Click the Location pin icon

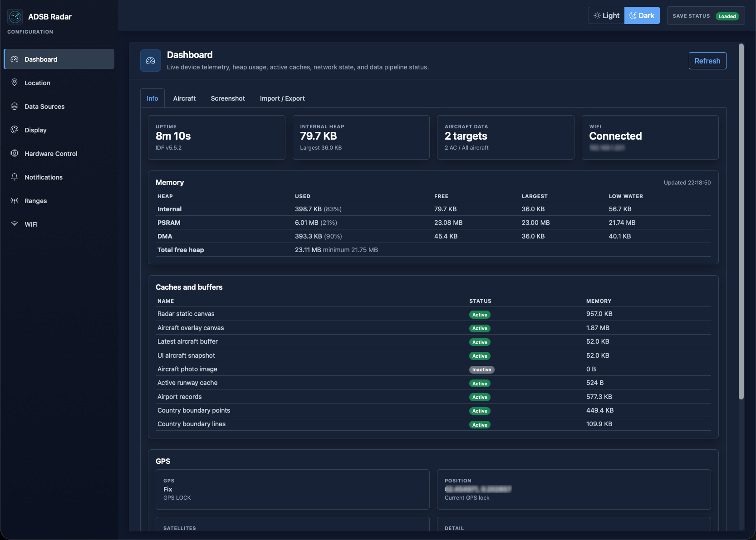click(15, 83)
